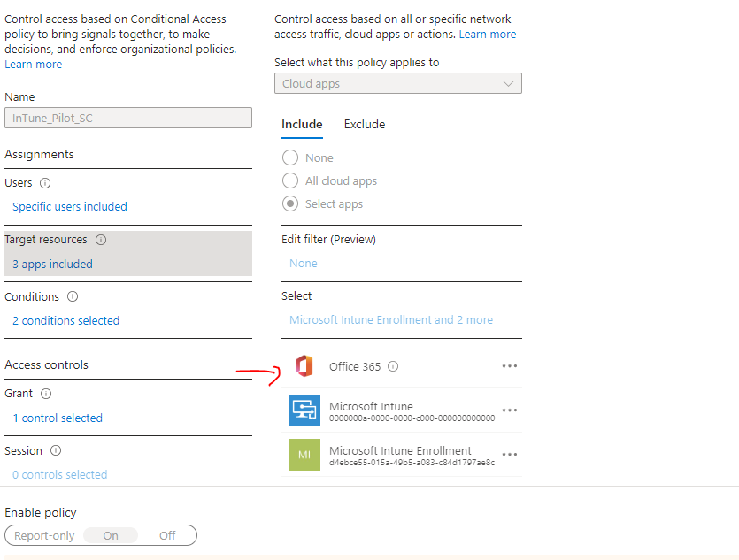Open more options for Office 365

(x=510, y=366)
